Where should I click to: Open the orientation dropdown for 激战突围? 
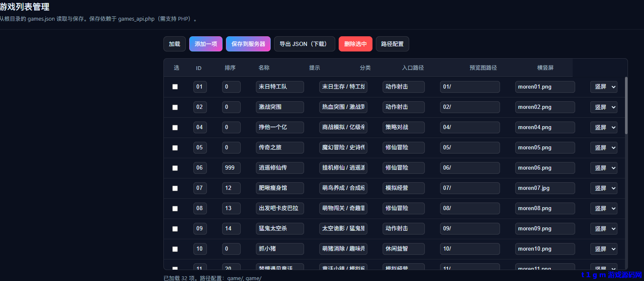coord(603,107)
